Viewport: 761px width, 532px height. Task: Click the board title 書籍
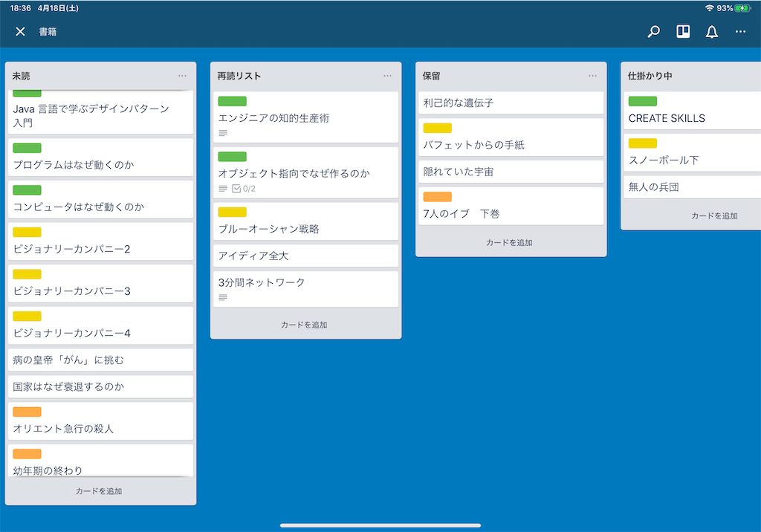coord(48,31)
